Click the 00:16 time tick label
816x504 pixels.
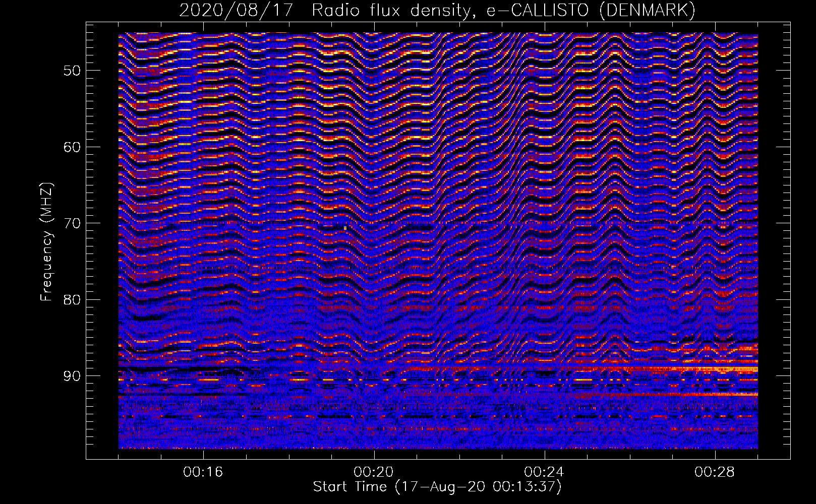[x=203, y=472]
